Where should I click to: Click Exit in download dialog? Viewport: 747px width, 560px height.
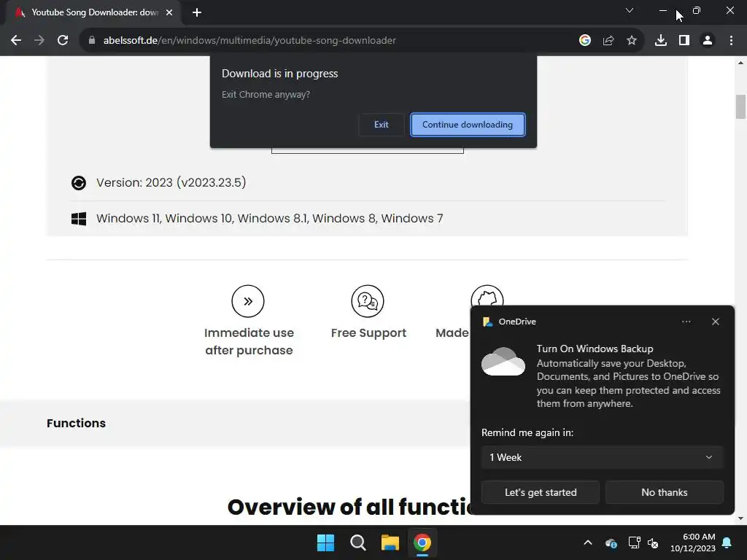pyautogui.click(x=381, y=124)
